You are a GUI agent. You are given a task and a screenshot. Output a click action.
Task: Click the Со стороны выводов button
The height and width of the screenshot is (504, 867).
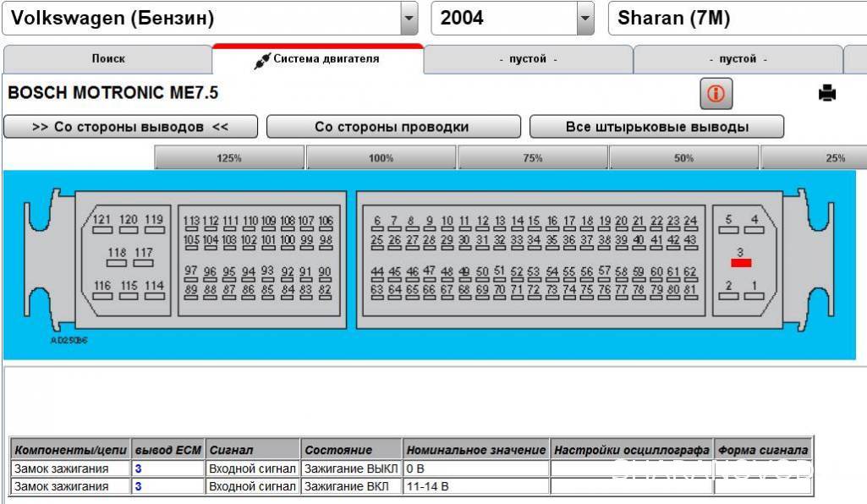pos(130,127)
